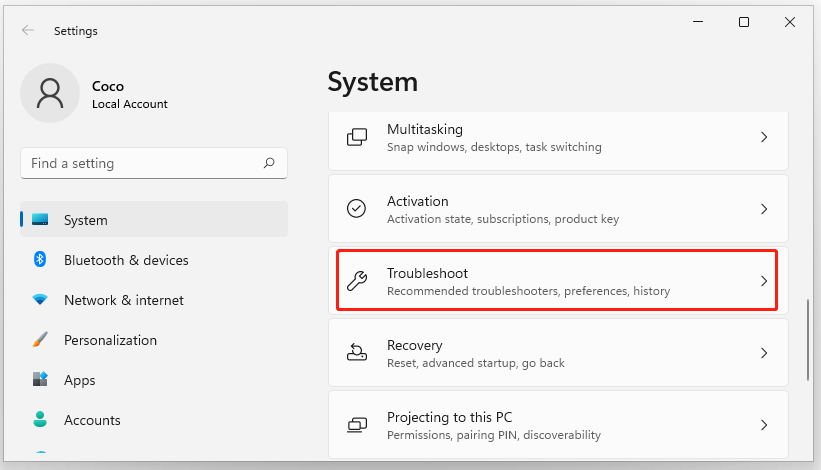Click the Activation checkmark icon
Screen dimensions: 821x470
[357, 209]
